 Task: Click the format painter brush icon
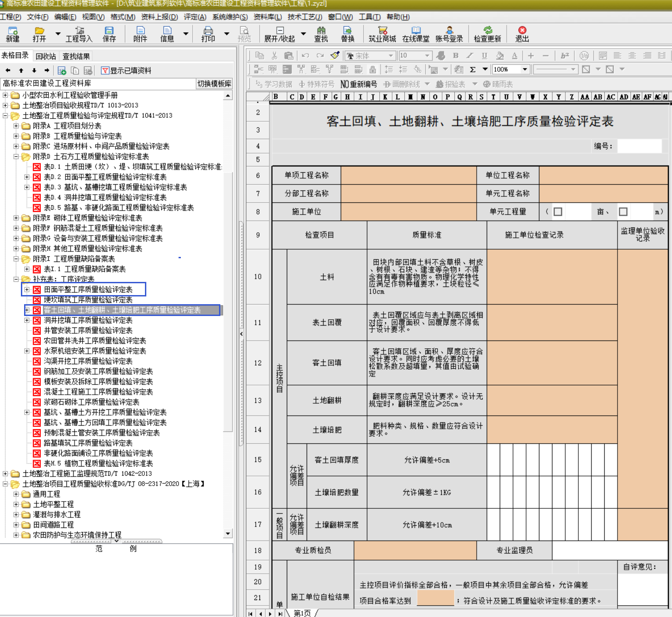[x=335, y=55]
